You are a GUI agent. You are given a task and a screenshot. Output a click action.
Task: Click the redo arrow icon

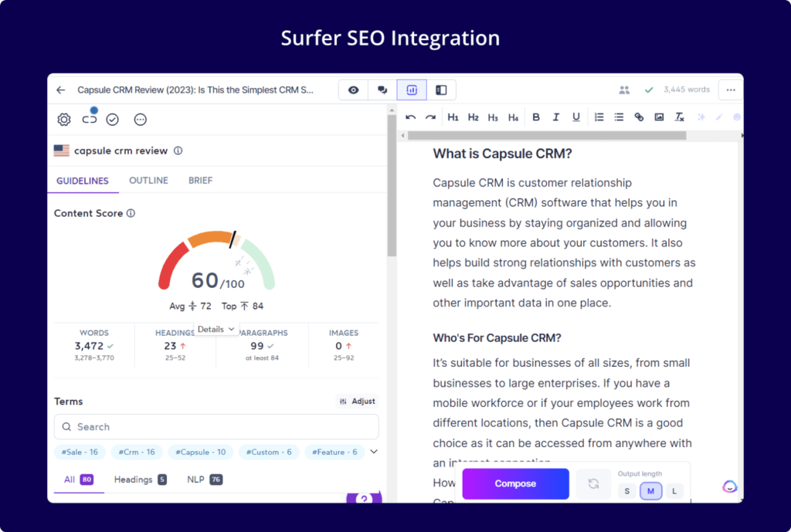430,117
